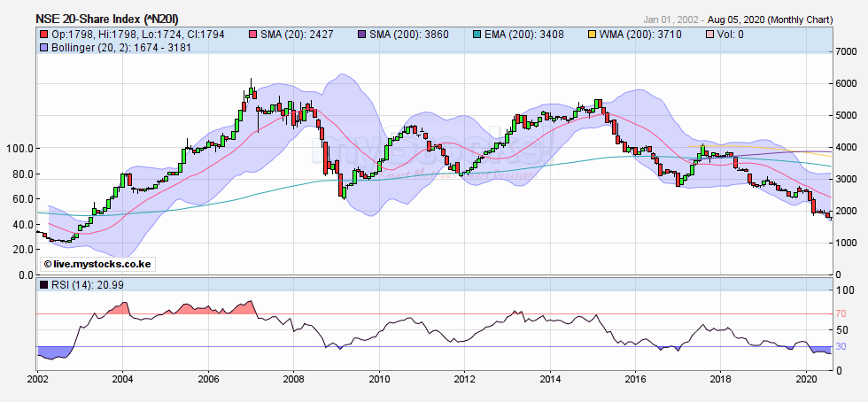Click the 2014 label on the time axis

pyautogui.click(x=550, y=379)
